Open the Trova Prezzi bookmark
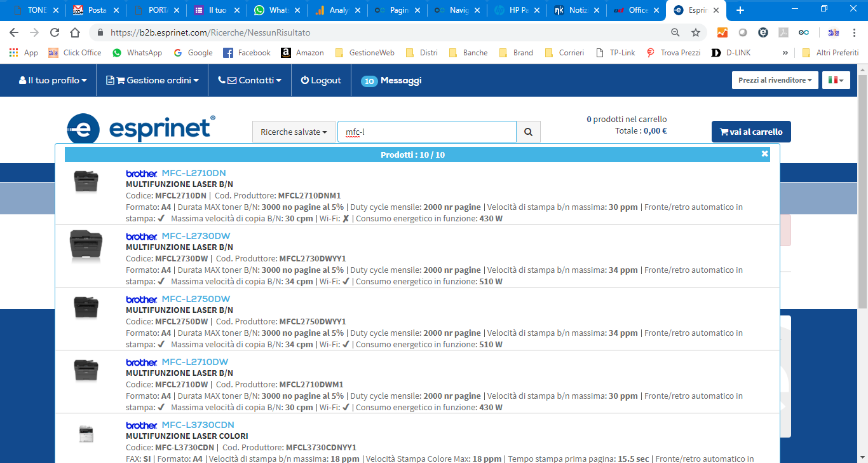The image size is (868, 463). click(x=674, y=53)
